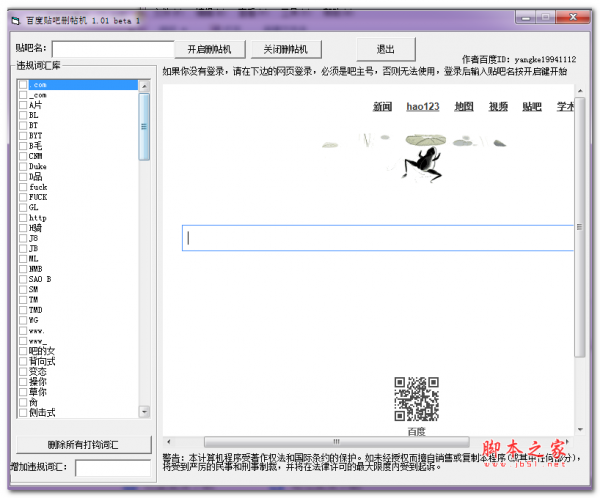Click 删除所有打钩词汇 button
Image resolution: width=600 pixels, height=498 pixels.
pos(83,445)
